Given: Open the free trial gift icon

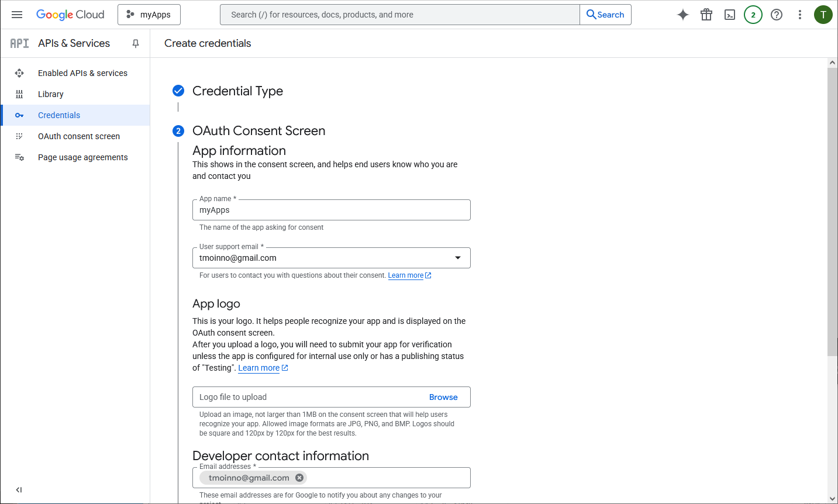Looking at the screenshot, I should (706, 15).
